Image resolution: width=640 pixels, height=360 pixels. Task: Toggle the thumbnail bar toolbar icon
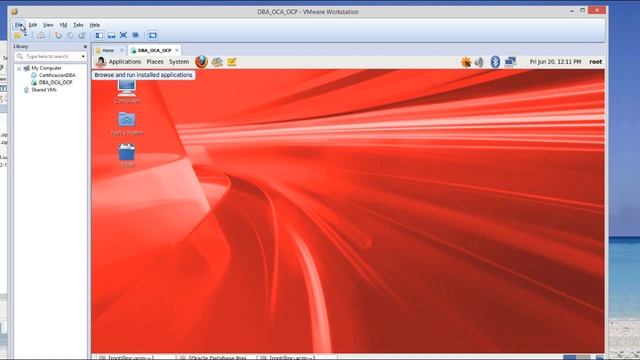pyautogui.click(x=111, y=36)
